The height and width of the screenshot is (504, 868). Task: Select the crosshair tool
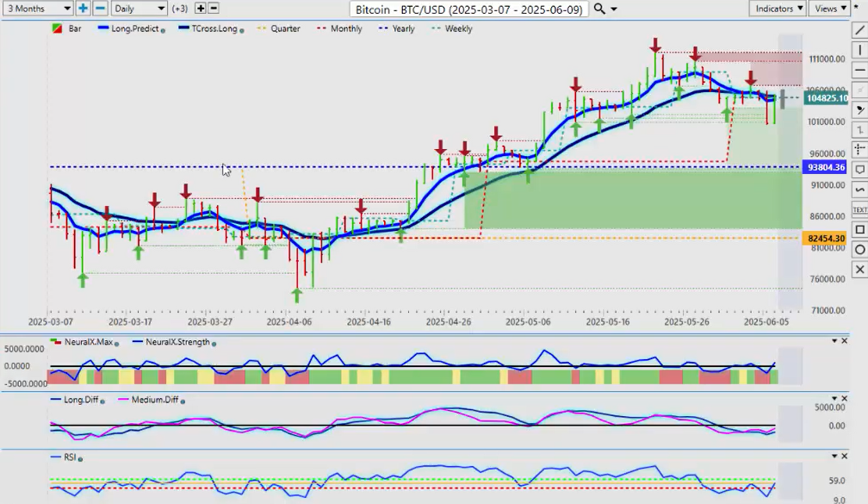[x=859, y=150]
